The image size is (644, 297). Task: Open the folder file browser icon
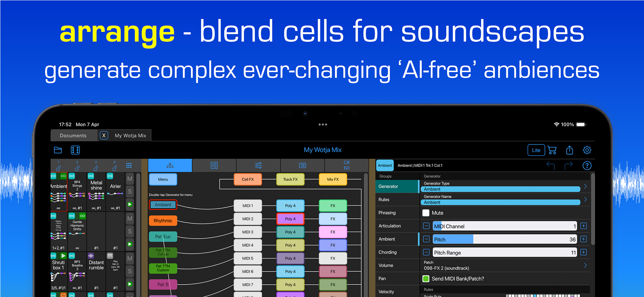[58, 150]
